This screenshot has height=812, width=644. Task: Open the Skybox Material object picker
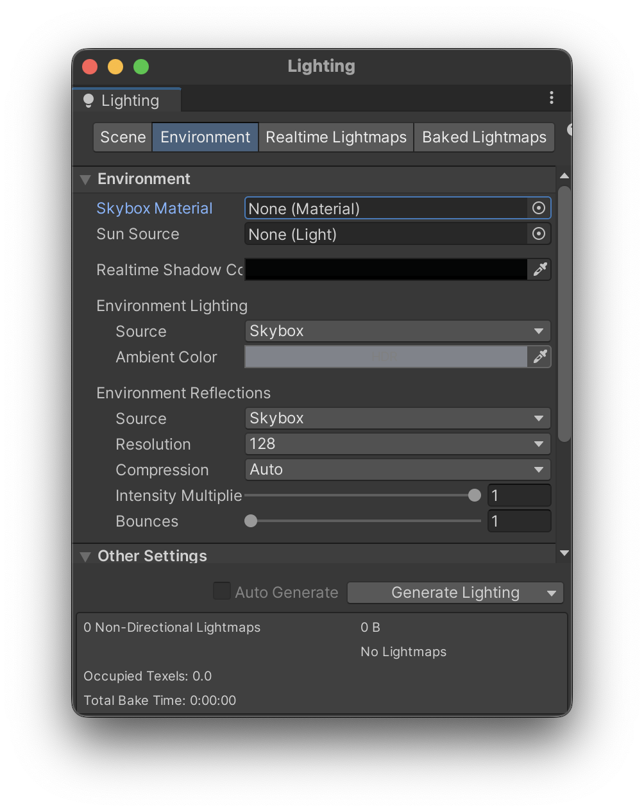pyautogui.click(x=539, y=208)
